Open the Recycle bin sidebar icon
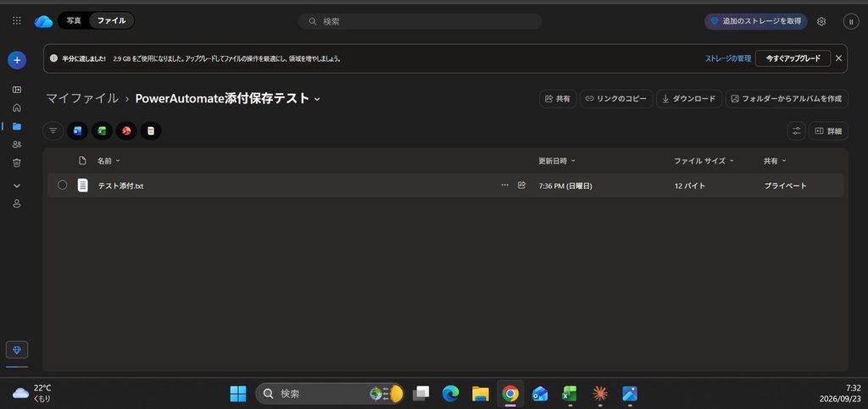Image resolution: width=868 pixels, height=409 pixels. point(17,163)
